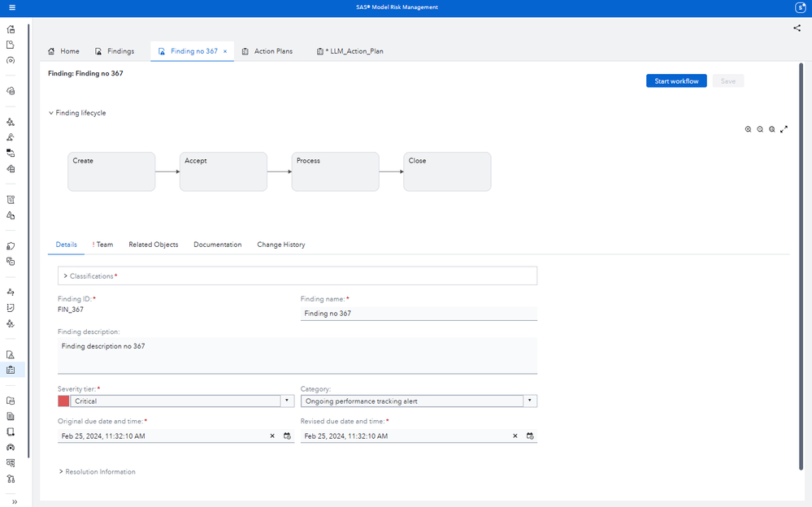Click the cloud database sidebar icon
Image resolution: width=812 pixels, height=507 pixels.
[x=11, y=91]
